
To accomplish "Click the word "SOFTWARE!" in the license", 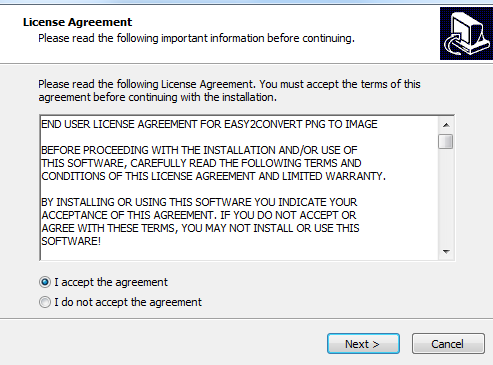I will [x=71, y=241].
